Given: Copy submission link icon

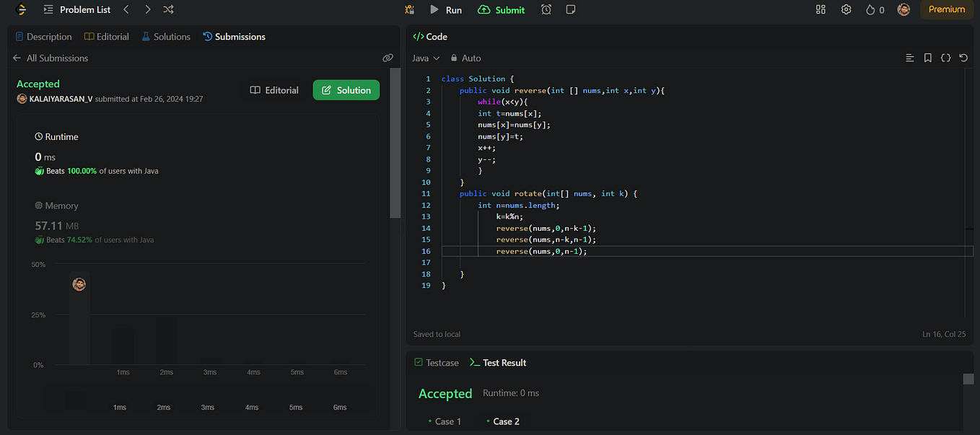Looking at the screenshot, I should tap(388, 58).
